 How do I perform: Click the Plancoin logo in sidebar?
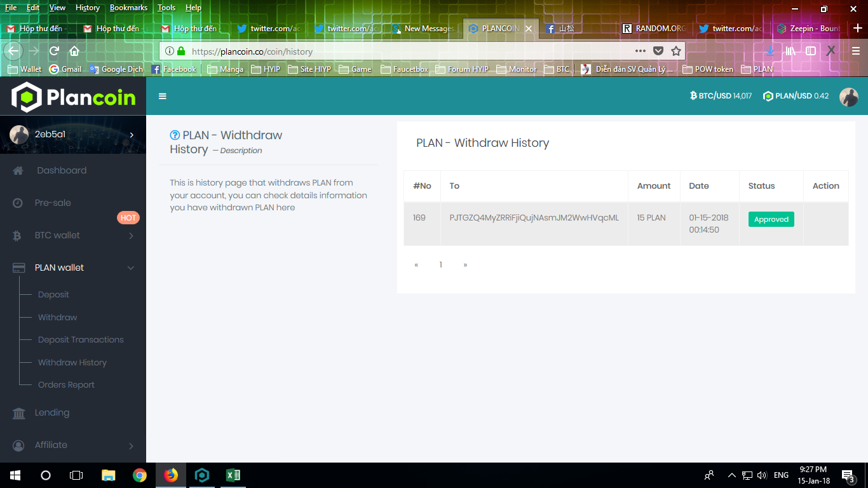coord(74,97)
